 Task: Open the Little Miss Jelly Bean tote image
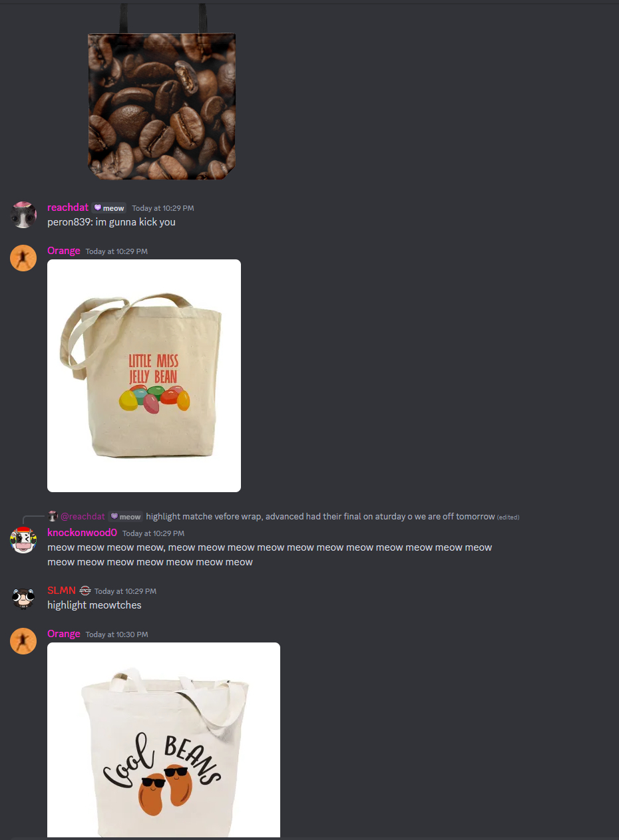[x=144, y=376]
